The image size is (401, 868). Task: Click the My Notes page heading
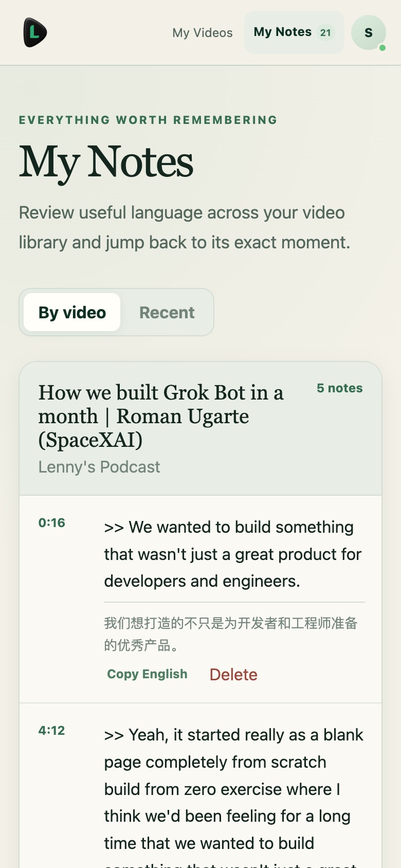(x=106, y=162)
